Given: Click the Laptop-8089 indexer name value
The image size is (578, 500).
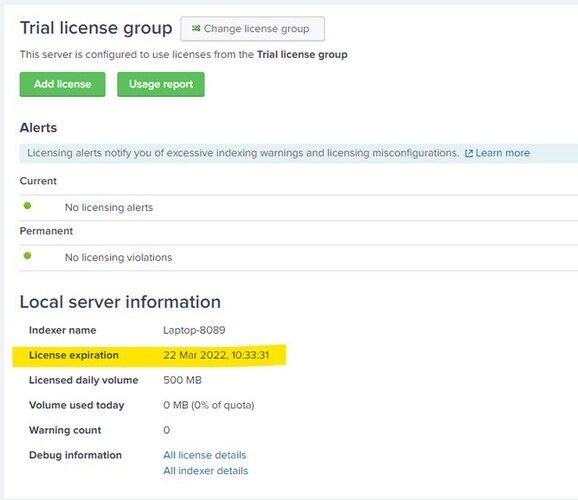Looking at the screenshot, I should 194,330.
